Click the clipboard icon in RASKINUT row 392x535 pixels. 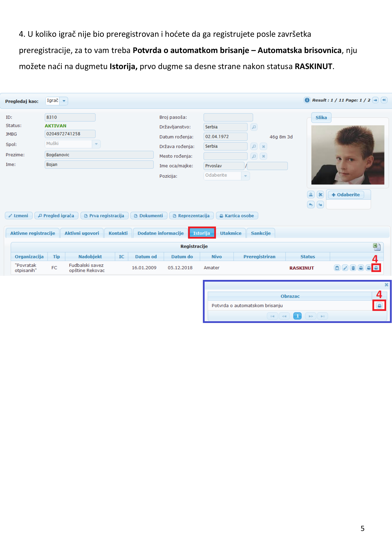pyautogui.click(x=337, y=268)
